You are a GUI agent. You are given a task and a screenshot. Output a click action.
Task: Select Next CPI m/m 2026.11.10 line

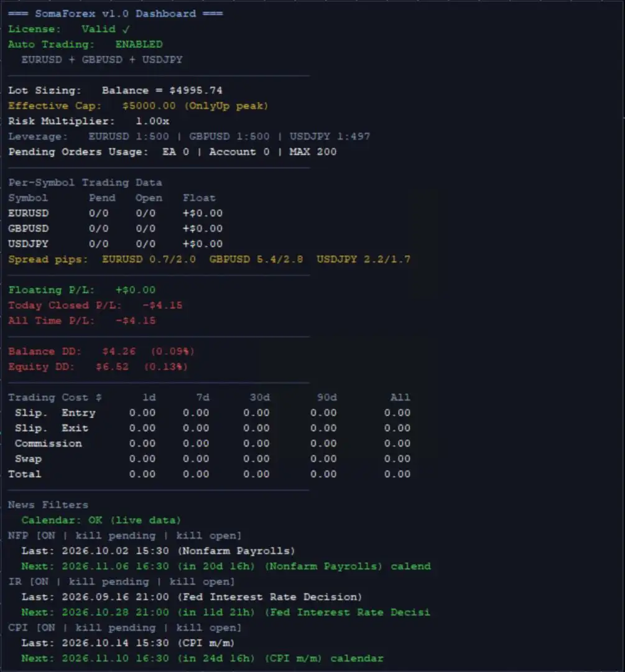coord(203,659)
